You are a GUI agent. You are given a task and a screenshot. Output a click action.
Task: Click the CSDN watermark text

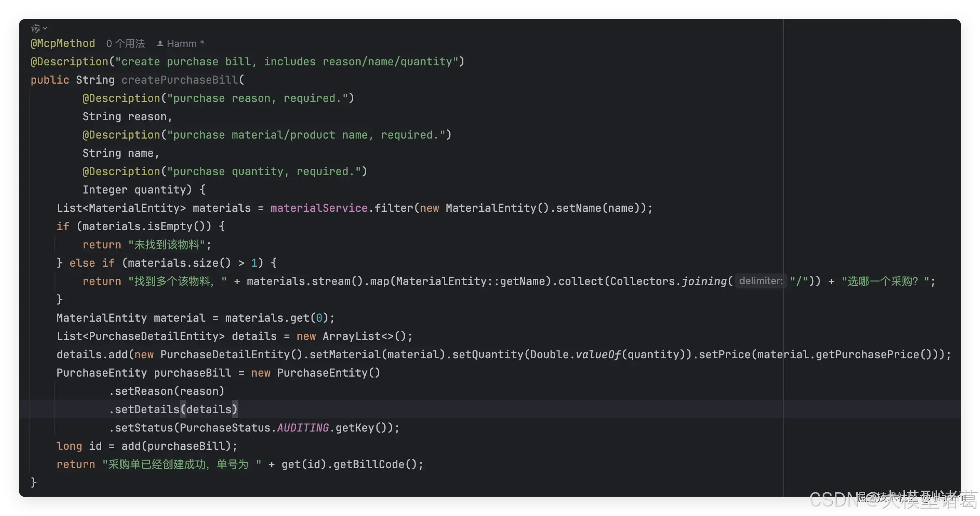[x=833, y=499]
